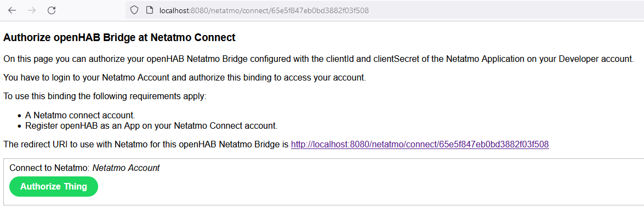Click the "Register openHAB as an App" bullet
This screenshot has width=644, height=212.
coord(151,126)
